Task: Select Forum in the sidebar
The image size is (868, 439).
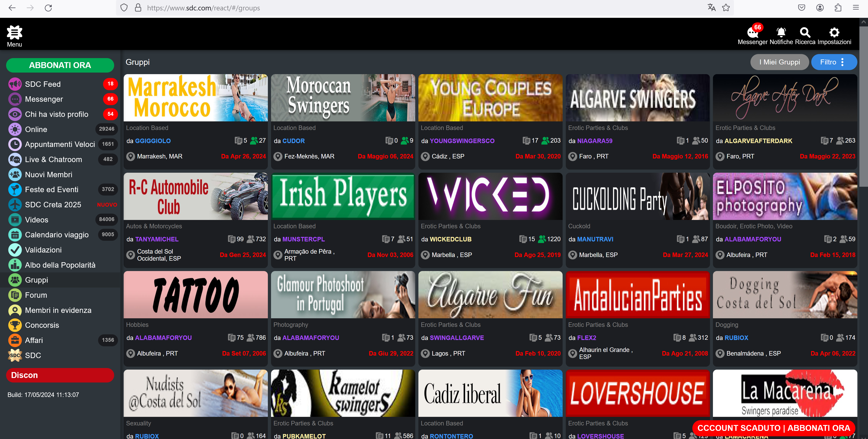Action: (36, 295)
